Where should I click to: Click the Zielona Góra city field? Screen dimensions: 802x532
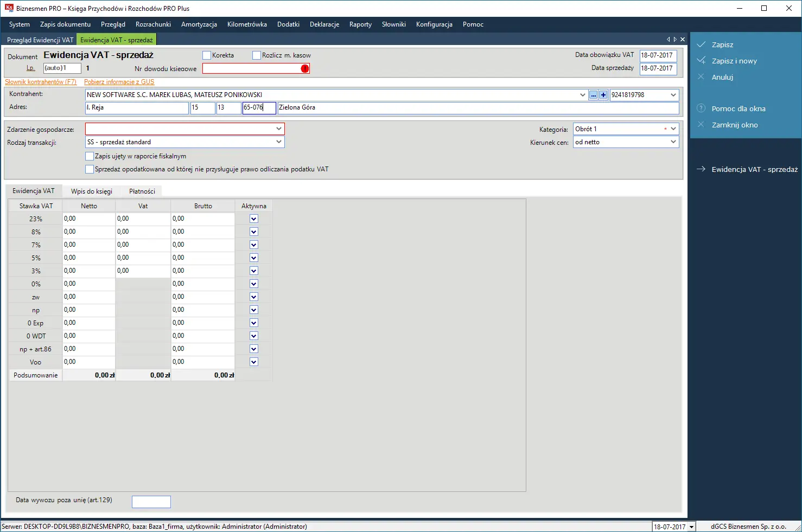tap(478, 108)
